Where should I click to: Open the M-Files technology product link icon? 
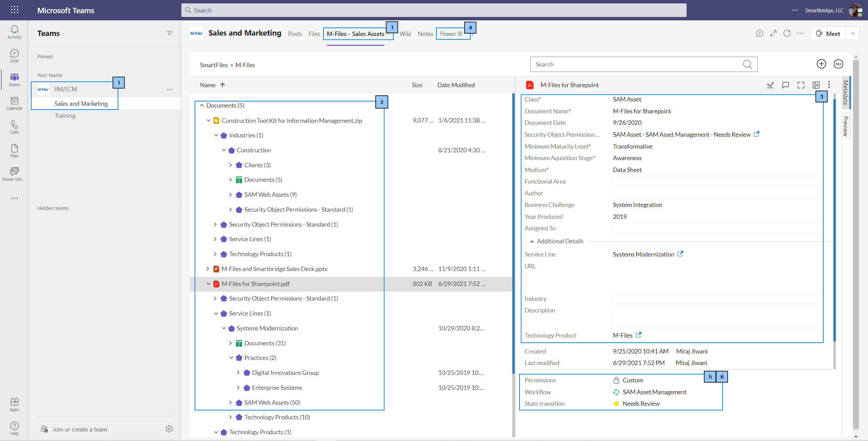tap(638, 335)
